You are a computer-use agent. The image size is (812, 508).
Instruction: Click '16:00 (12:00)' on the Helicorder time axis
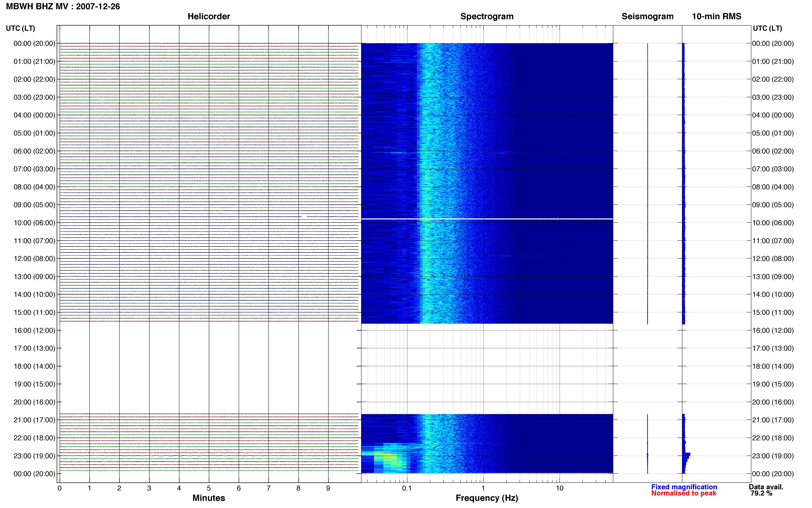(x=34, y=330)
